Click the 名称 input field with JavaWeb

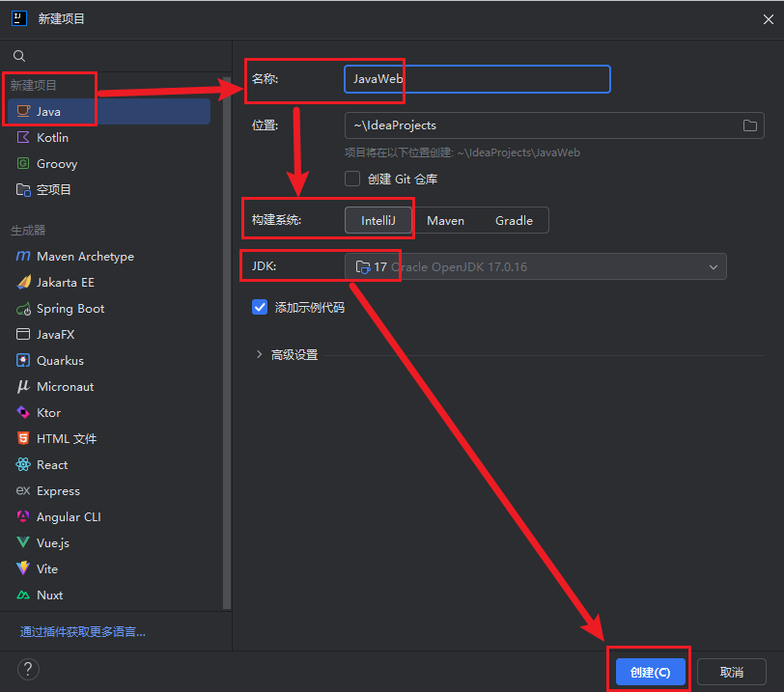[x=477, y=79]
